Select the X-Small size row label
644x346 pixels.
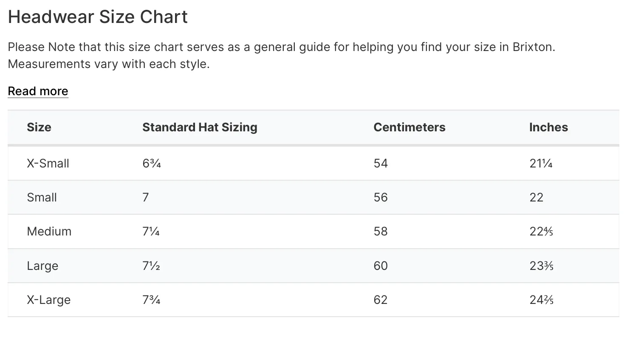tap(48, 163)
